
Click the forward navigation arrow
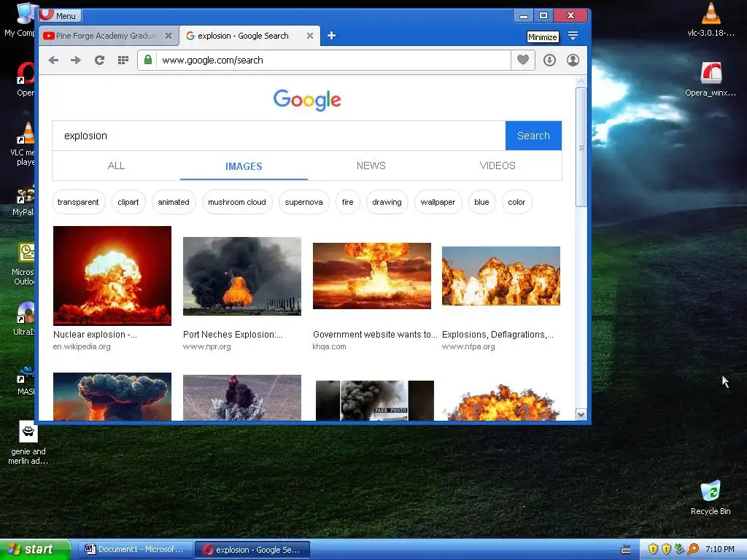(x=76, y=60)
